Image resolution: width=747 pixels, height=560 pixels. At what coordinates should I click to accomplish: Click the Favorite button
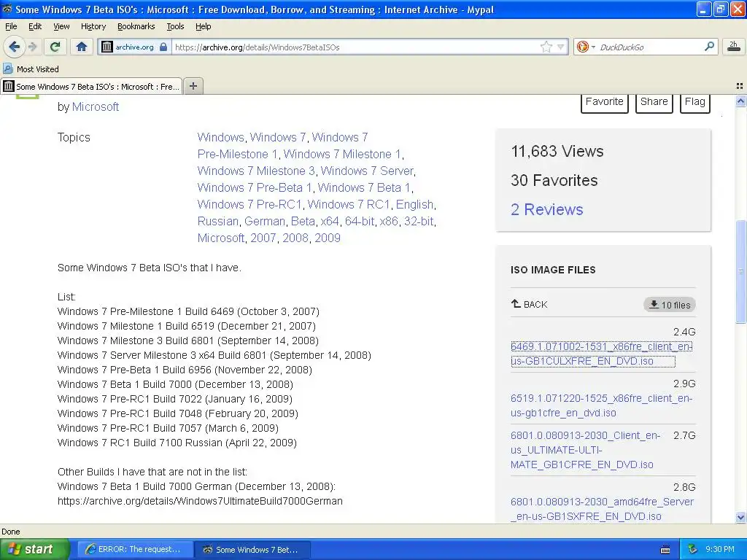pos(605,102)
